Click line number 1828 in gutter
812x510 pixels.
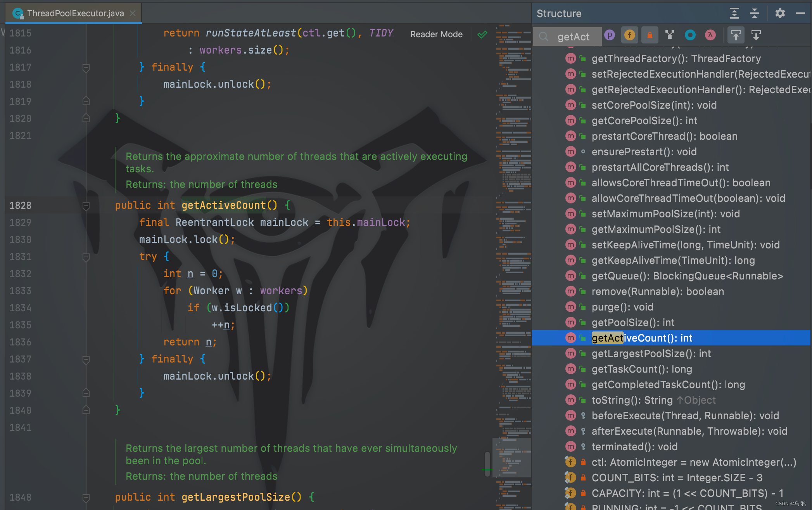[20, 205]
